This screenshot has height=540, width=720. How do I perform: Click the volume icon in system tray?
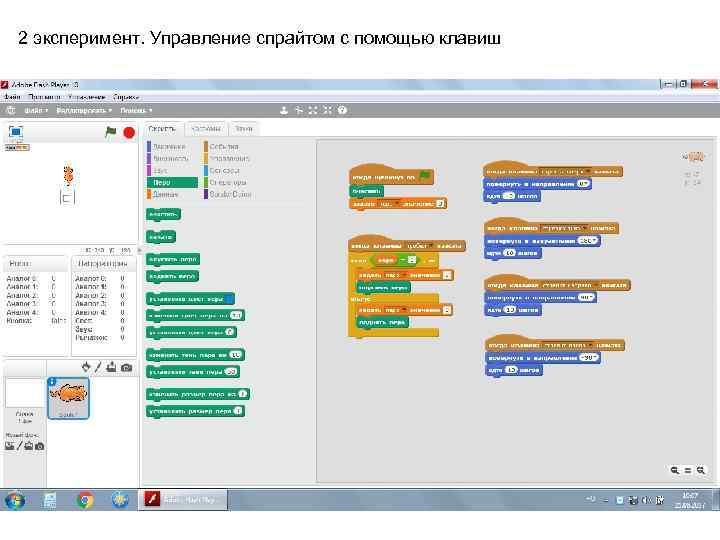tap(647, 500)
